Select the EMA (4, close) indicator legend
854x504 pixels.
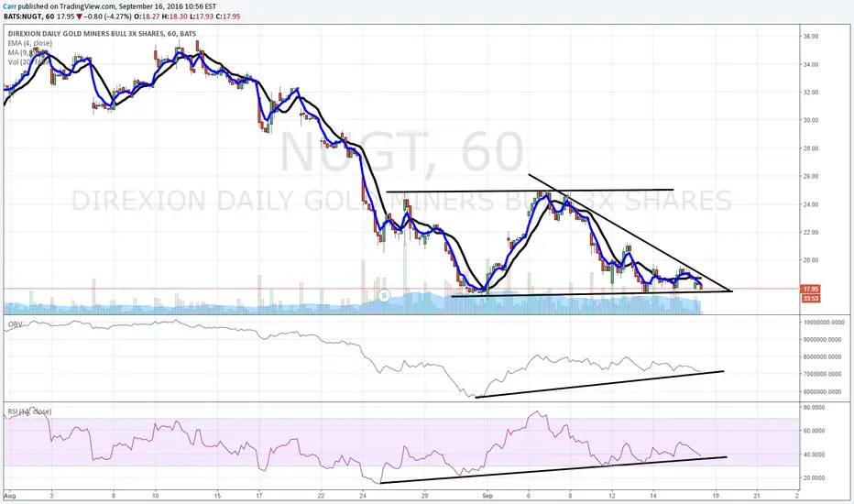[x=30, y=43]
